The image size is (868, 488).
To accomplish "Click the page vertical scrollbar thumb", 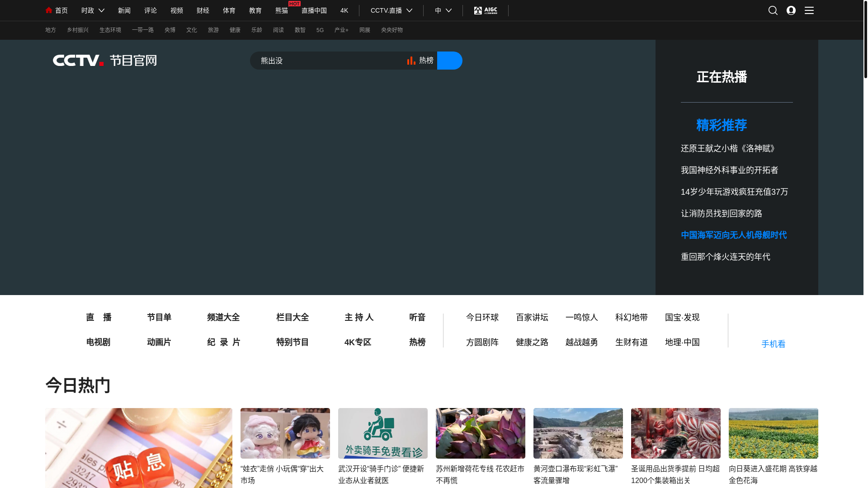I will pyautogui.click(x=865, y=40).
